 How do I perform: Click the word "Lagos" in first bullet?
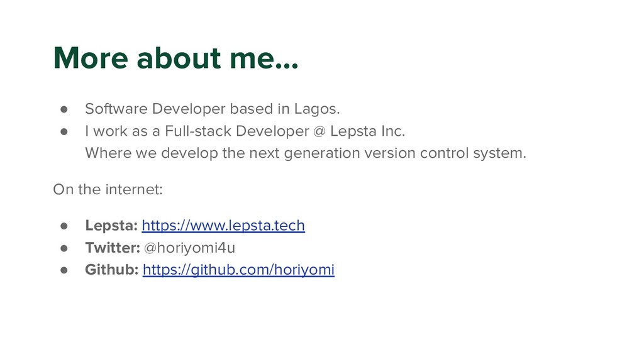pyautogui.click(x=316, y=109)
